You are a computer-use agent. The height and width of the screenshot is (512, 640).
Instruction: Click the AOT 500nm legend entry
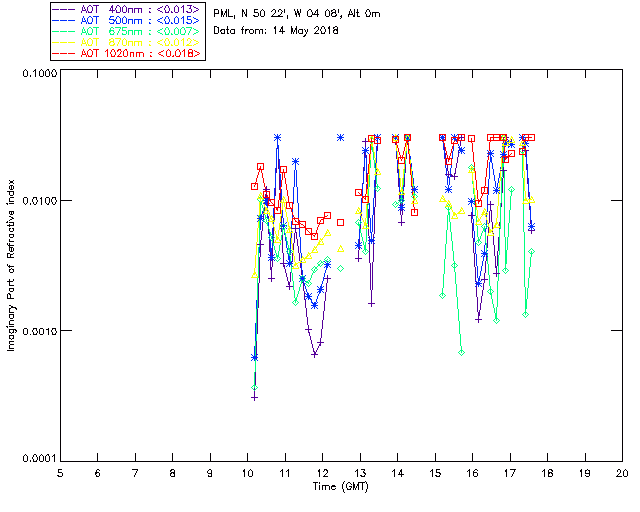127,20
